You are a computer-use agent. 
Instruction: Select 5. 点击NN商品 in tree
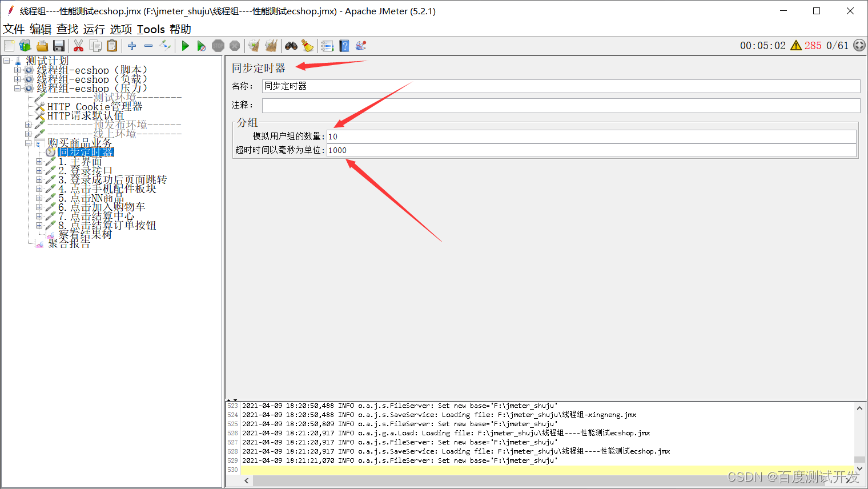coord(91,198)
